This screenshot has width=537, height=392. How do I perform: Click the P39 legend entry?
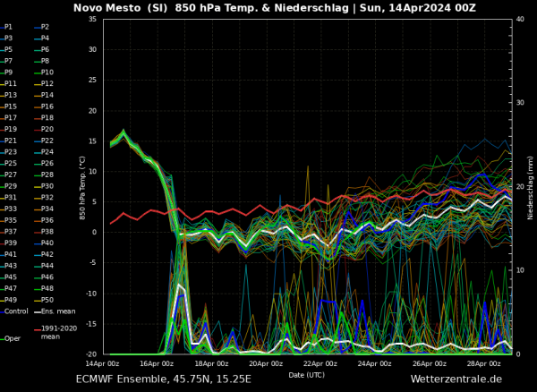10,243
